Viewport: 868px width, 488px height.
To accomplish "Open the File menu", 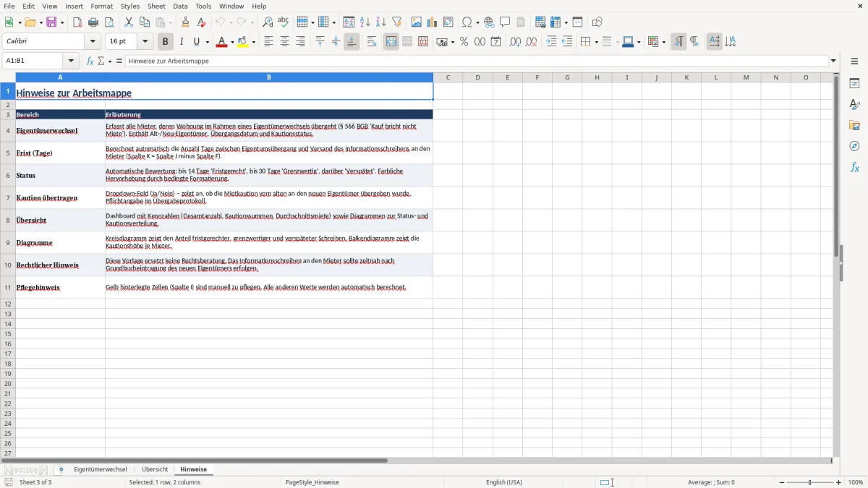I will tap(9, 6).
